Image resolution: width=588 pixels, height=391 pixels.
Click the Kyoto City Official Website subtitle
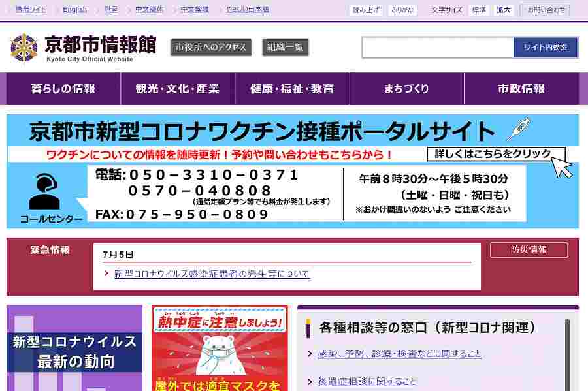pos(90,59)
